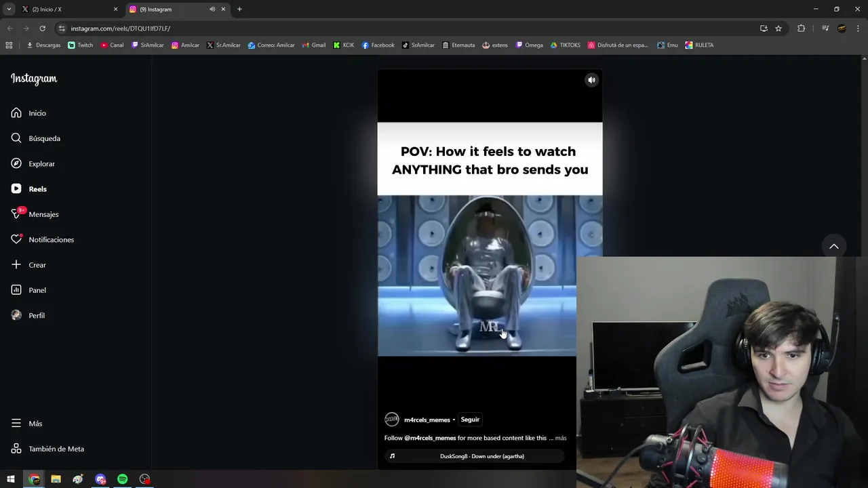Open the apps grid in bookmarks bar
The width and height of the screenshot is (868, 488).
point(9,45)
